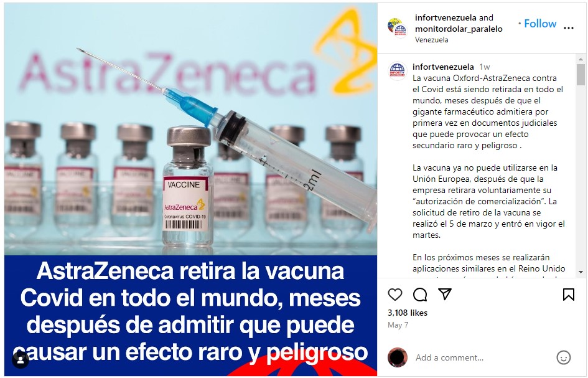This screenshot has width=588, height=378.
Task: Open infortvenezuela profile link in header
Action: click(446, 17)
